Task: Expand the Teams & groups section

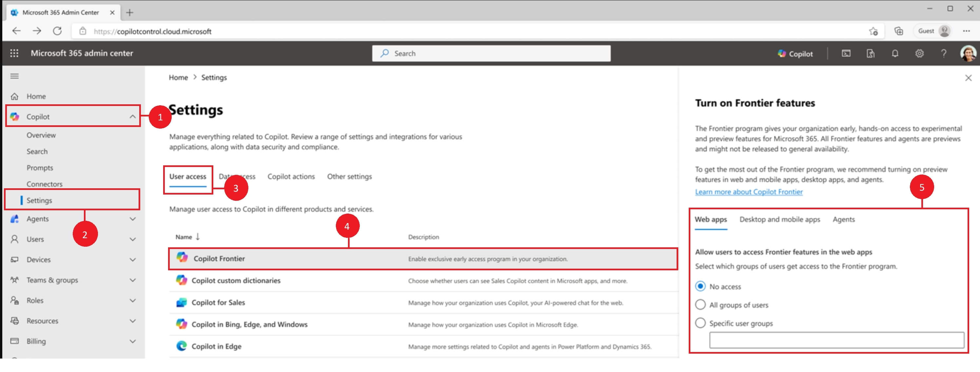Action: click(132, 280)
